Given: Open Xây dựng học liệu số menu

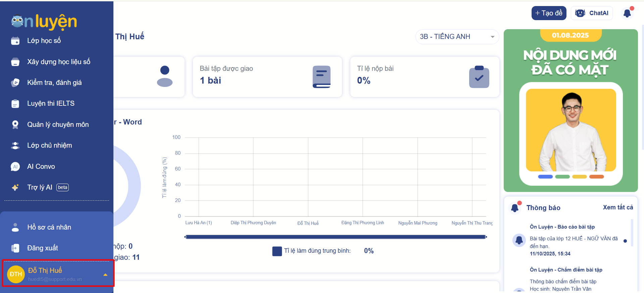Looking at the screenshot, I should [59, 62].
